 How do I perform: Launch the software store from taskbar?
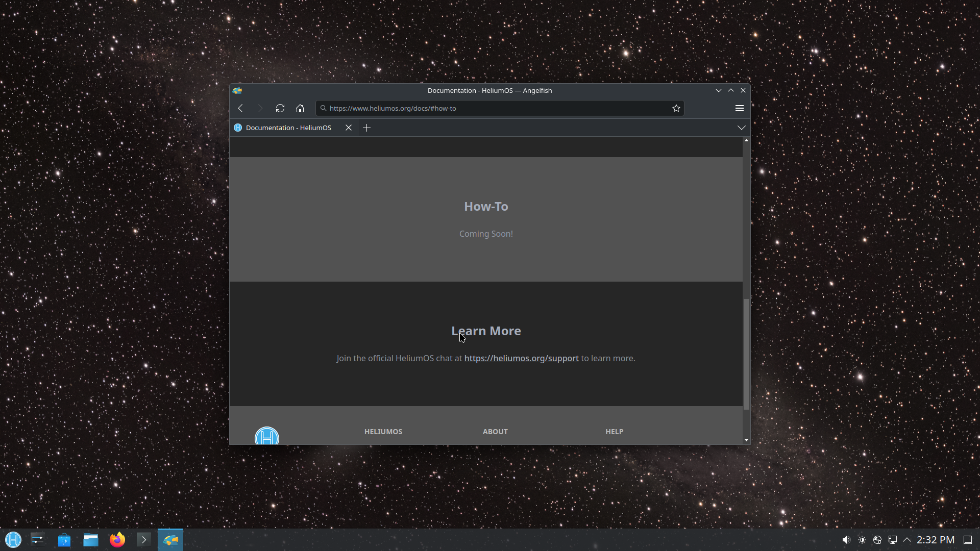coord(64,540)
